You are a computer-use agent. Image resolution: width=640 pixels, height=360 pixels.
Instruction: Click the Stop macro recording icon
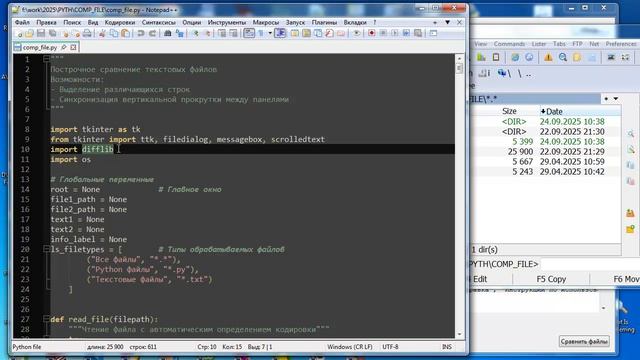pos(383,33)
